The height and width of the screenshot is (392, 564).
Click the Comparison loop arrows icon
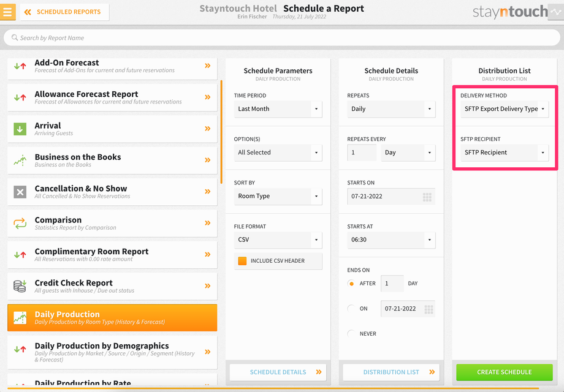click(x=20, y=223)
